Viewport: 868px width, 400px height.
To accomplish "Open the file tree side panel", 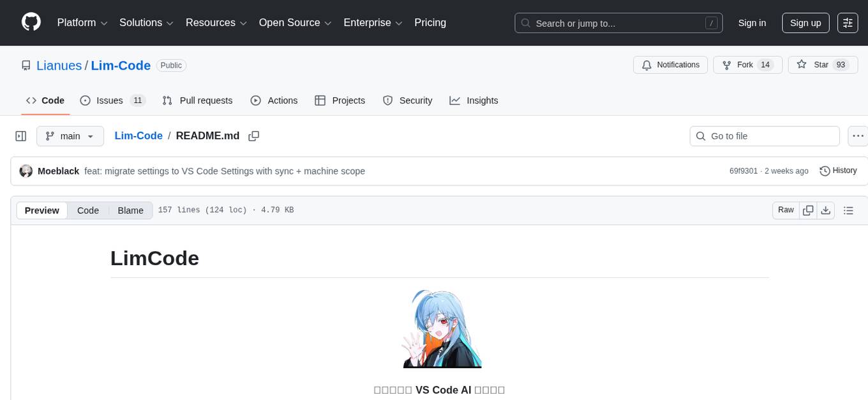I will click(20, 135).
